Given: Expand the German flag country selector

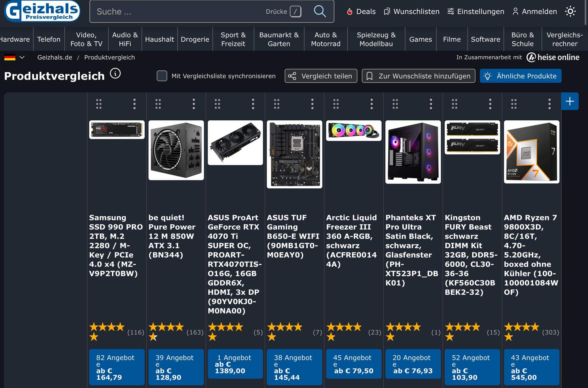Looking at the screenshot, I should (x=15, y=58).
